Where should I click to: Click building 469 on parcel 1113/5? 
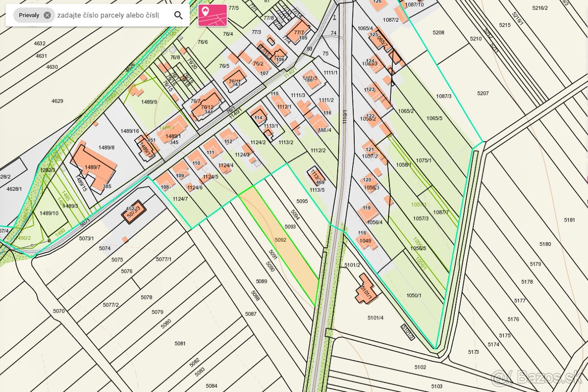[x=317, y=177]
